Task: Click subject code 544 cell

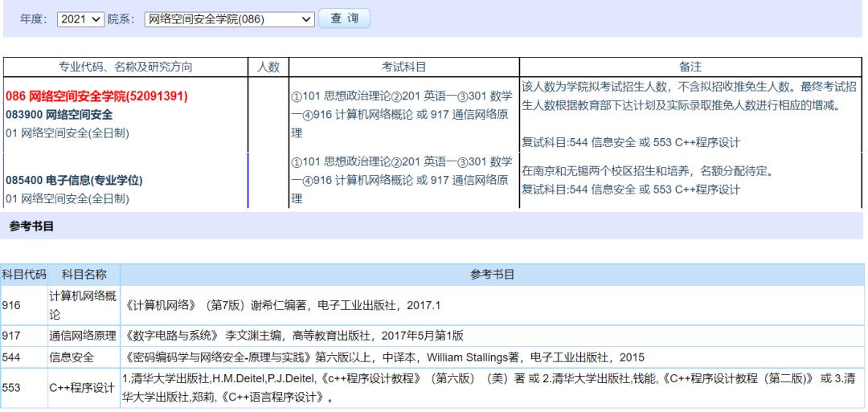Action: tap(24, 357)
